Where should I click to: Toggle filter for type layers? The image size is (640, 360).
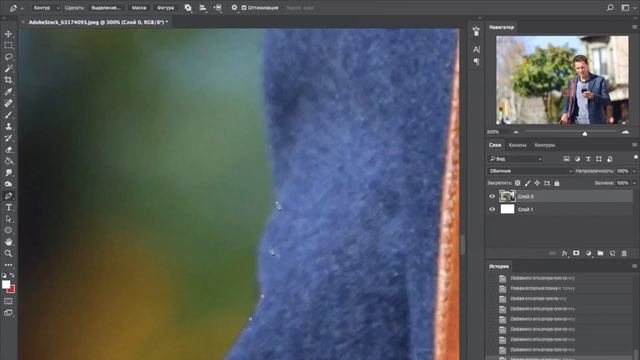[588, 159]
